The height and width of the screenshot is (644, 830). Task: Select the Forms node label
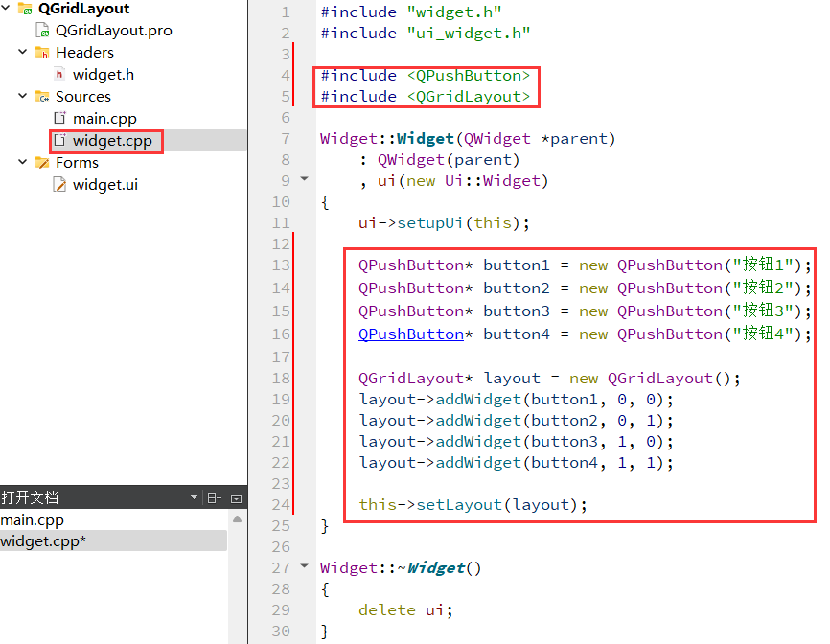77,163
